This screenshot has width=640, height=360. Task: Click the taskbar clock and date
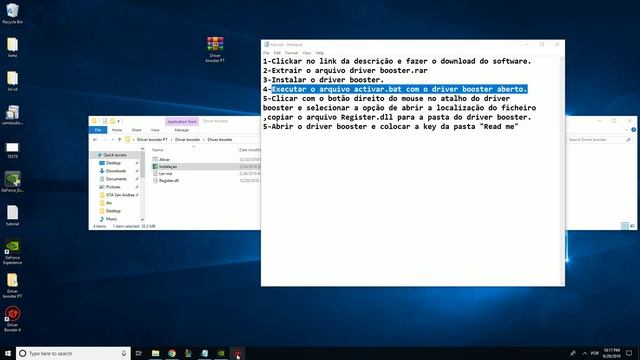(611, 353)
